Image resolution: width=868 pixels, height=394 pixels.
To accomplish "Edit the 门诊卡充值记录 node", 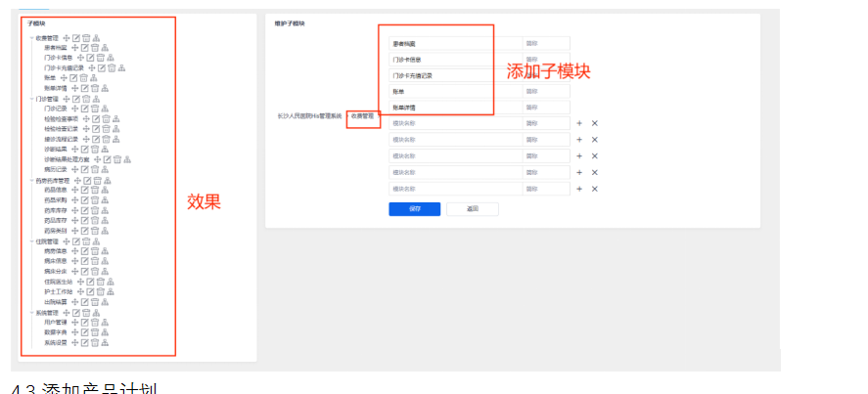I will pos(103,68).
